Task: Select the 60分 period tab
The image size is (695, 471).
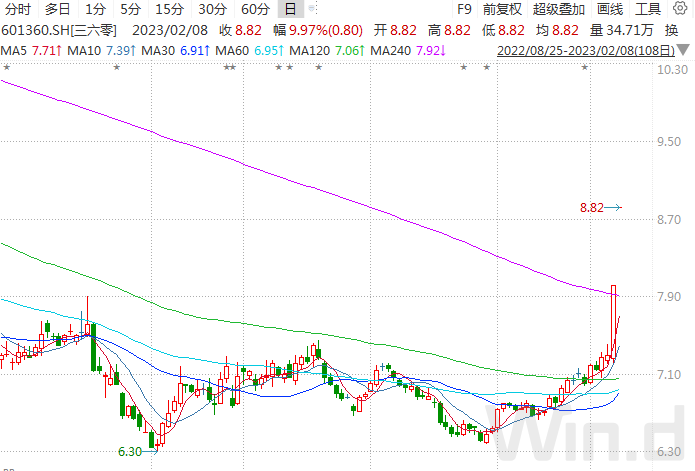Action: [x=255, y=8]
